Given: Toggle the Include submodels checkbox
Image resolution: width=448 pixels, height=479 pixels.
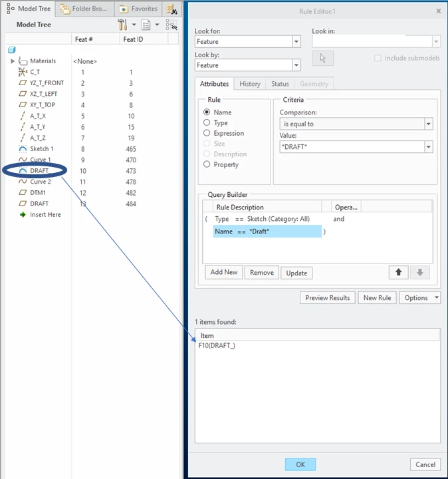Looking at the screenshot, I should pos(378,58).
